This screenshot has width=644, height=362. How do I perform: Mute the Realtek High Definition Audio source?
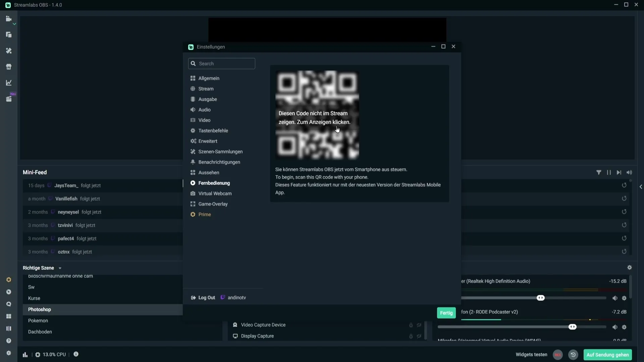[615, 298]
